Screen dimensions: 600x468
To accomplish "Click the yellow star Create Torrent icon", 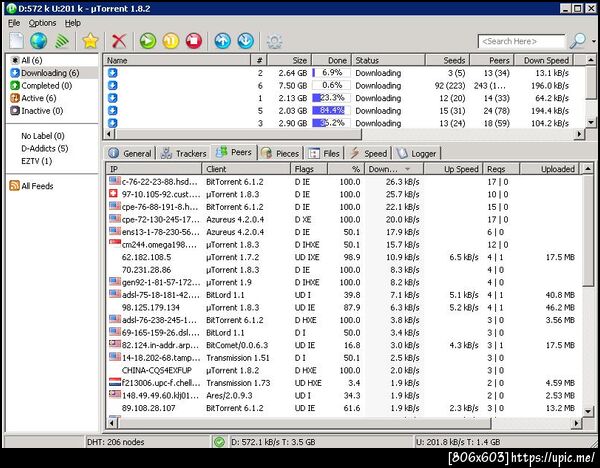I will pos(90,41).
